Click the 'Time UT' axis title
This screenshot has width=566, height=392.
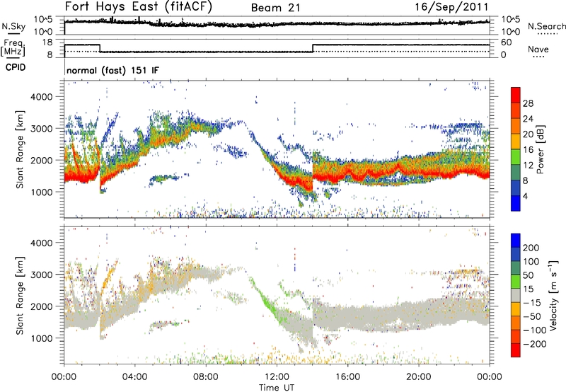(277, 387)
